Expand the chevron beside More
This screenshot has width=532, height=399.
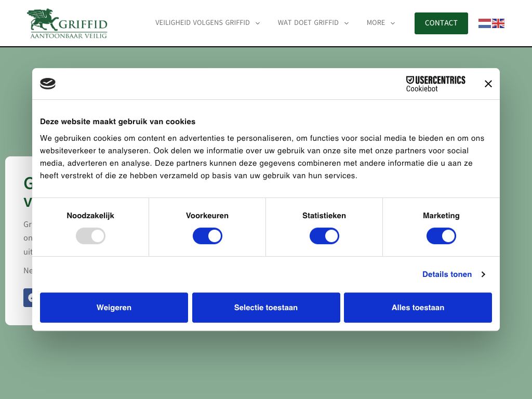393,23
